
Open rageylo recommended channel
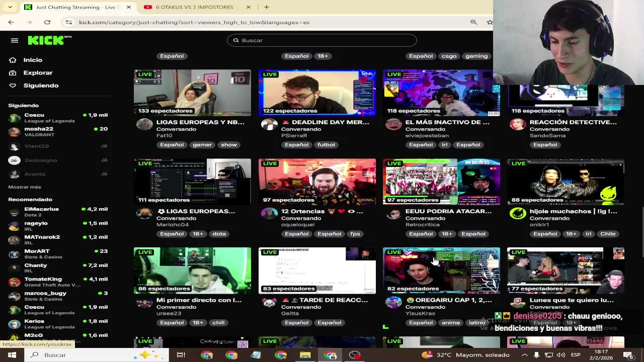click(58, 226)
